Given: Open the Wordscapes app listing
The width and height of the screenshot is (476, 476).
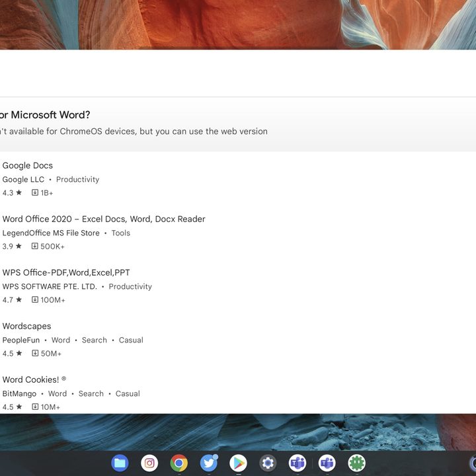Looking at the screenshot, I should (26, 326).
